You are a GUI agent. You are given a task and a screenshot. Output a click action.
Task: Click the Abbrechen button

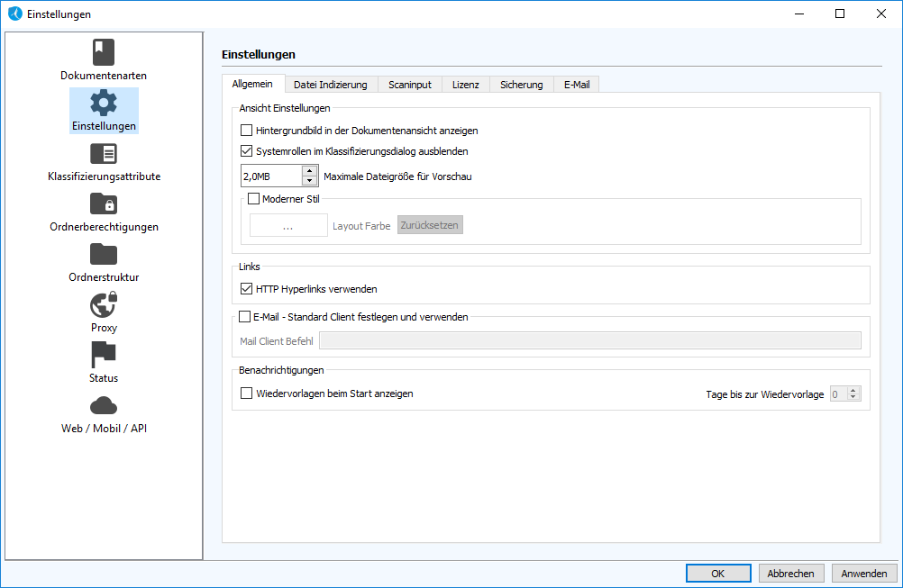tap(791, 573)
